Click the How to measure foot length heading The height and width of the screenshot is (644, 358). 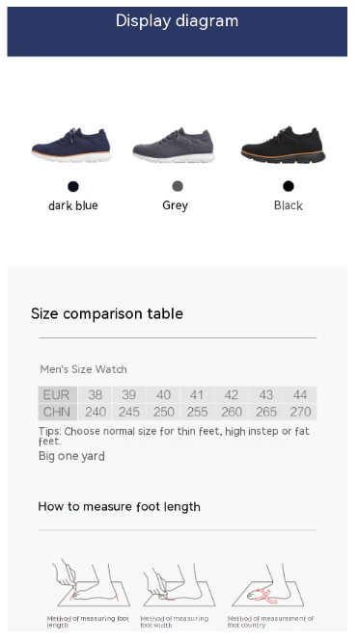point(120,507)
